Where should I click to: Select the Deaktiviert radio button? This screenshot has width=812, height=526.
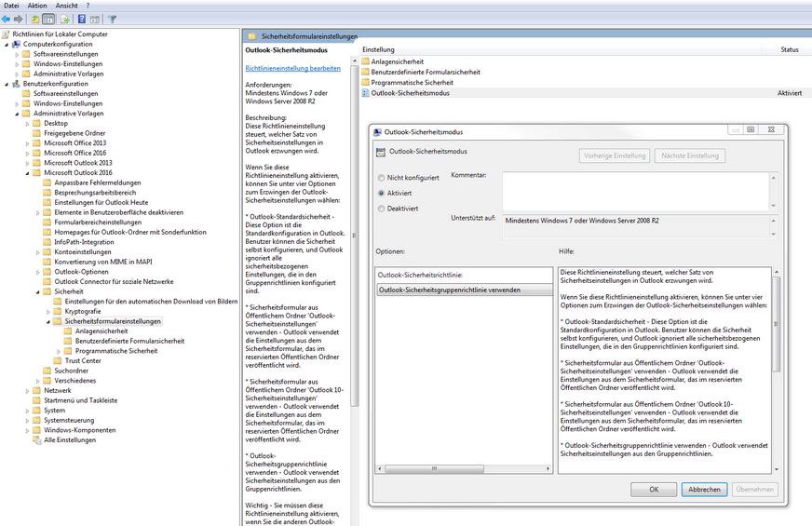click(x=381, y=209)
